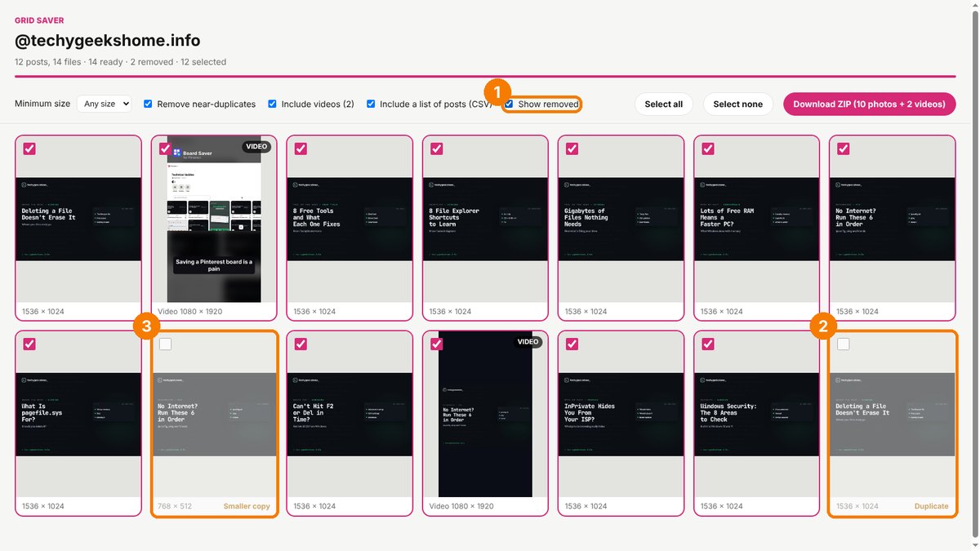Toggle the Remove near-duplicates checkbox
The width and height of the screenshot is (980, 551).
148,104
